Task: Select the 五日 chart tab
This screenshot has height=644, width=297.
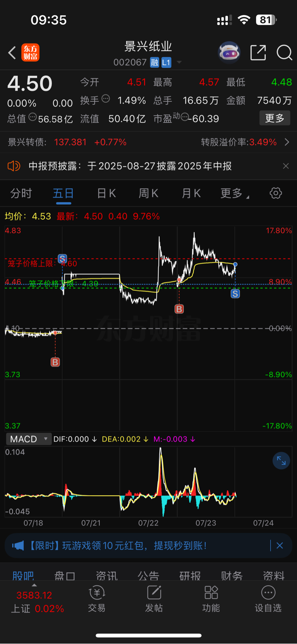Action: click(x=63, y=193)
